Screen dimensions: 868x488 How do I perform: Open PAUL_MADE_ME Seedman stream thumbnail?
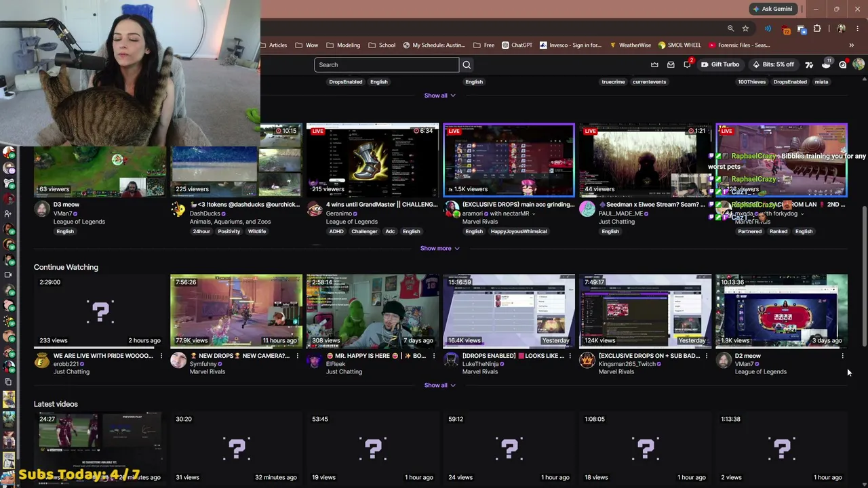click(x=645, y=160)
